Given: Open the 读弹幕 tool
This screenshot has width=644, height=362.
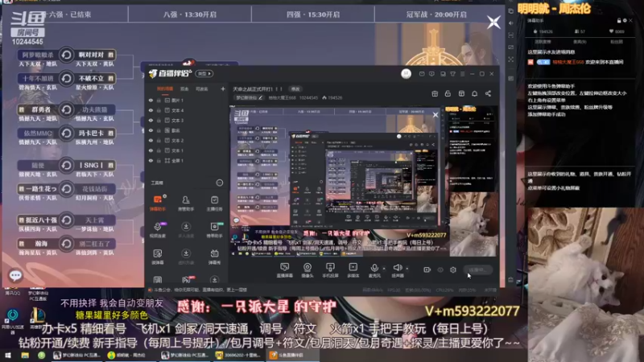Looking at the screenshot, I should coord(158,256).
